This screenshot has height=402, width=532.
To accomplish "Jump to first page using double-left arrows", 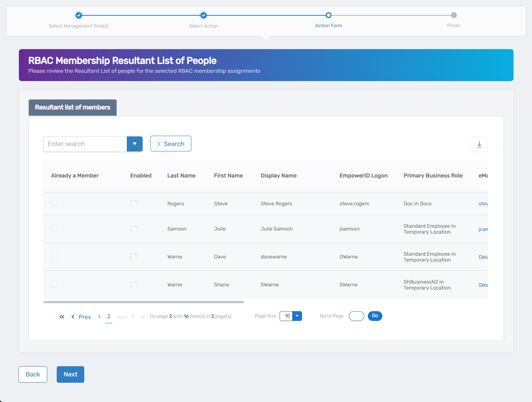I will [61, 317].
